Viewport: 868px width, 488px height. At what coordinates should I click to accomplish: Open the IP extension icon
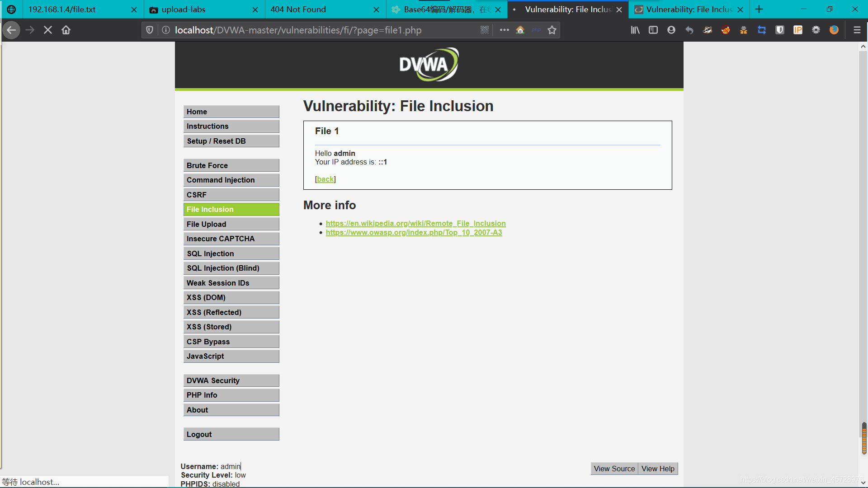pos(798,30)
